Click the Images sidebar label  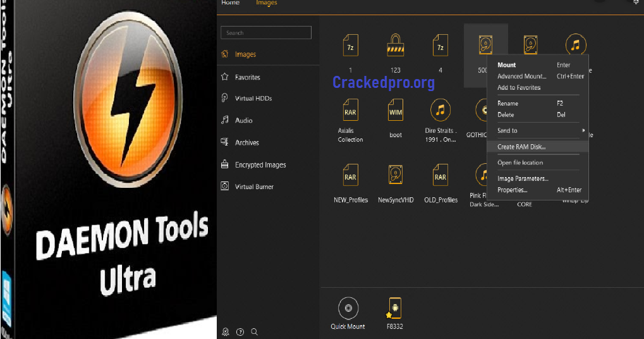245,54
